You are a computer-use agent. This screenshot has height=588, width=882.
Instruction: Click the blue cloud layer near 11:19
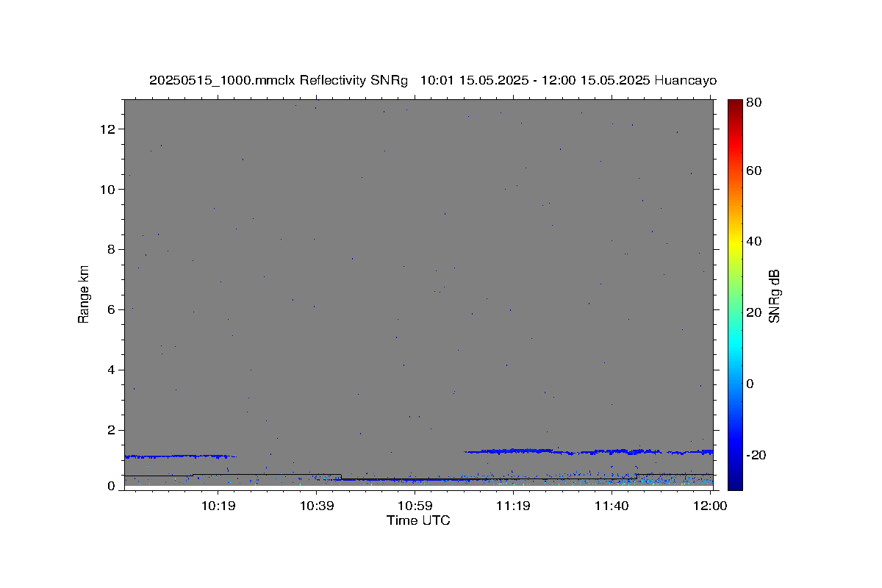pos(513,451)
